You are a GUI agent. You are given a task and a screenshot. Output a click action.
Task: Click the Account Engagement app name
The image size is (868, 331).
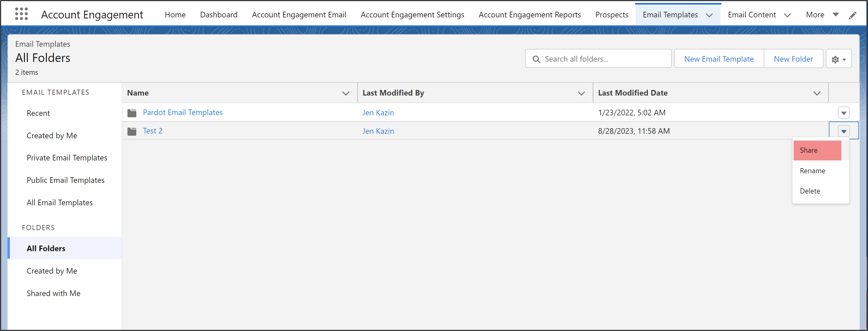coord(92,15)
